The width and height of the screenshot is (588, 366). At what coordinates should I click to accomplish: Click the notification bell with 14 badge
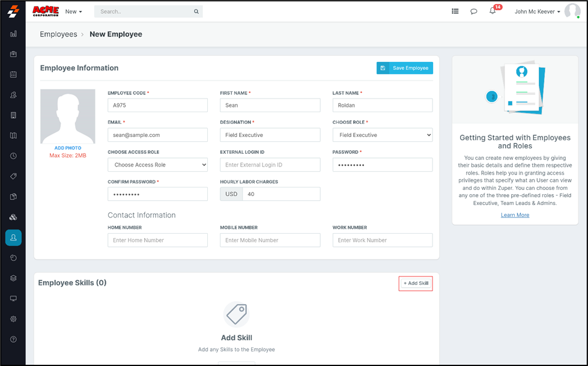493,11
